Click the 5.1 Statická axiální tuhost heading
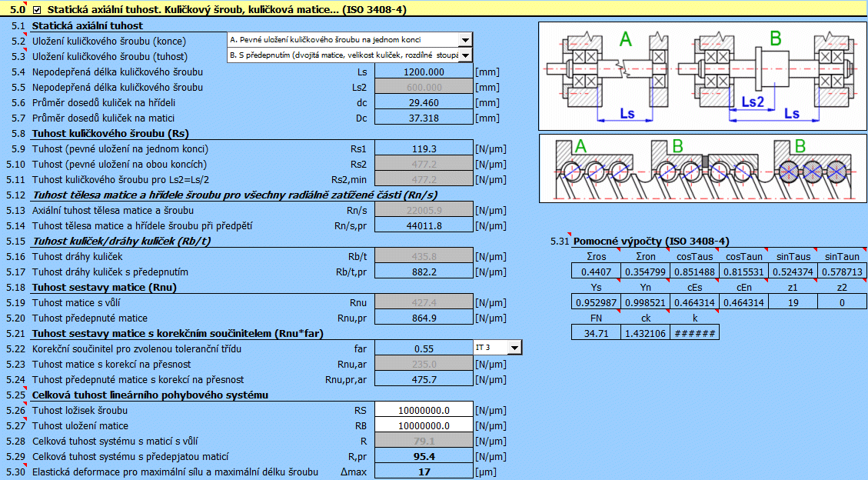 click(88, 25)
